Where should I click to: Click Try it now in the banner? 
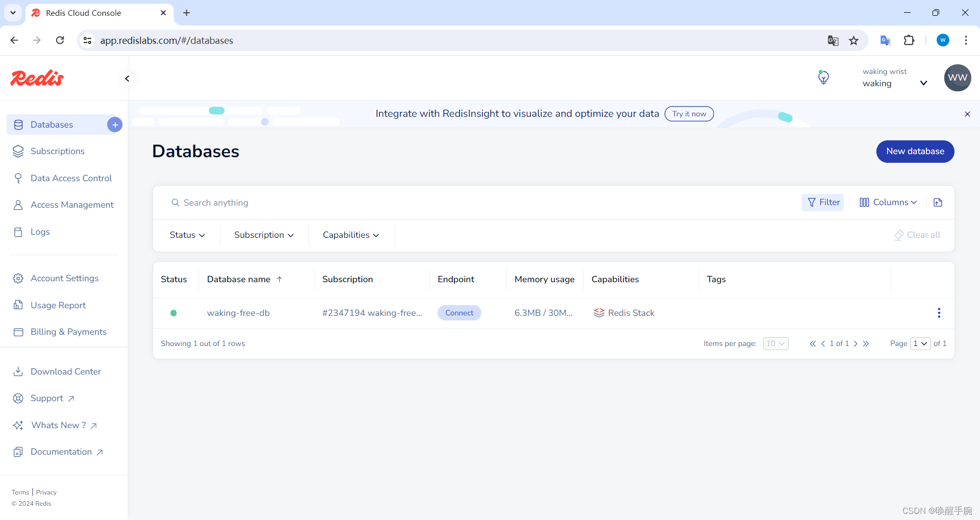pyautogui.click(x=689, y=114)
